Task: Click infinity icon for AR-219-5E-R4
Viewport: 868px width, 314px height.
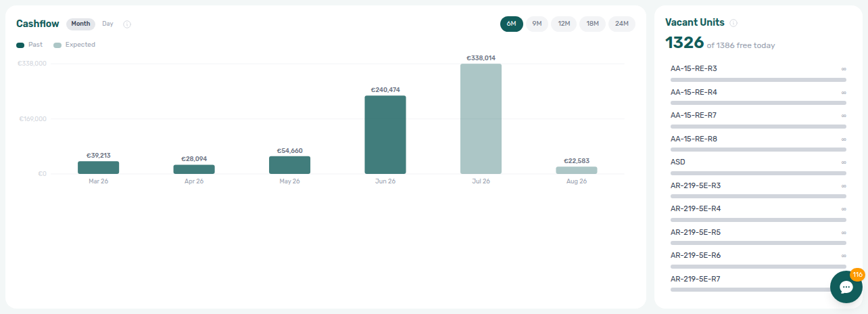Action: 843,209
